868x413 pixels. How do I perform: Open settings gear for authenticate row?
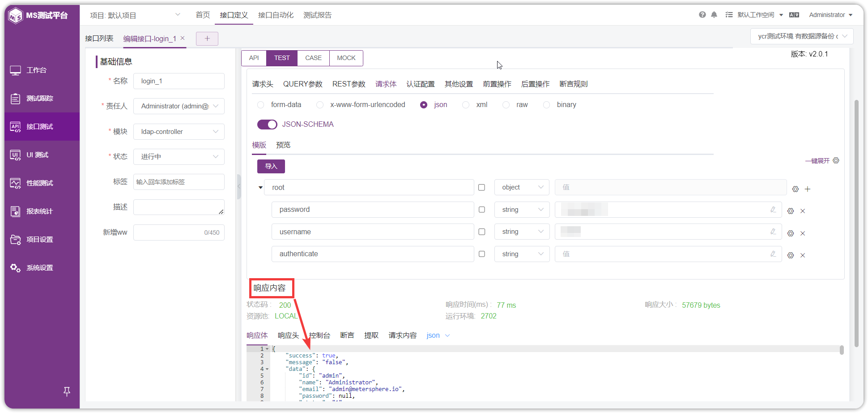[x=791, y=255]
